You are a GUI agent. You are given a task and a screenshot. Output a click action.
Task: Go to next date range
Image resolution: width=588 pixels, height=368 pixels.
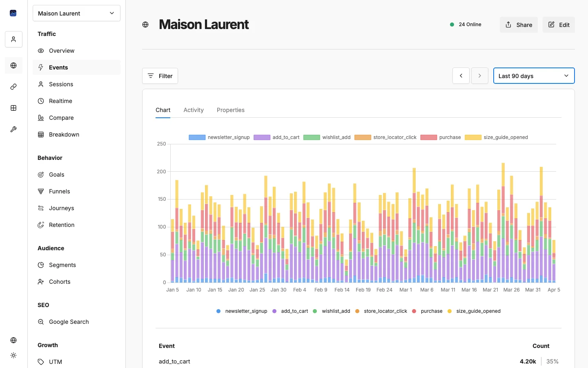point(480,76)
